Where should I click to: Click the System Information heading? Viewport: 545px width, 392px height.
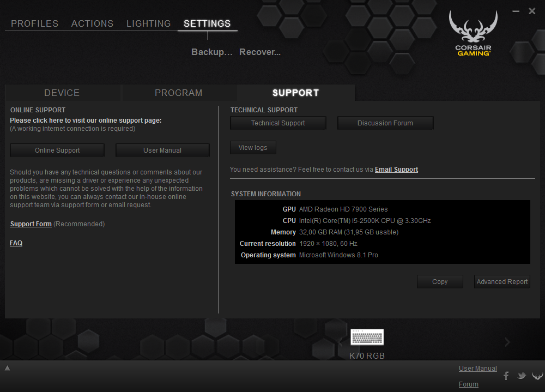point(266,194)
